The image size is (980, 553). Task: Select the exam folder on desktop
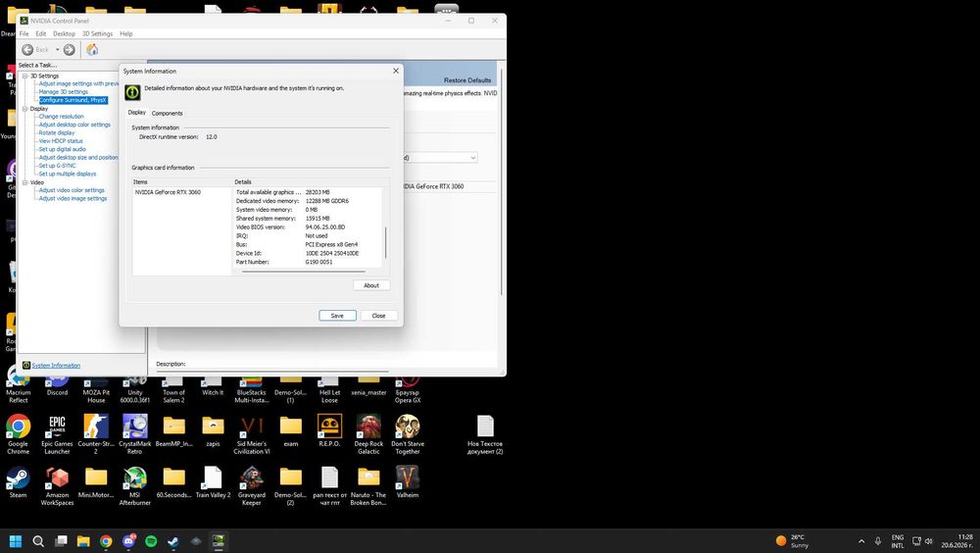pyautogui.click(x=291, y=430)
